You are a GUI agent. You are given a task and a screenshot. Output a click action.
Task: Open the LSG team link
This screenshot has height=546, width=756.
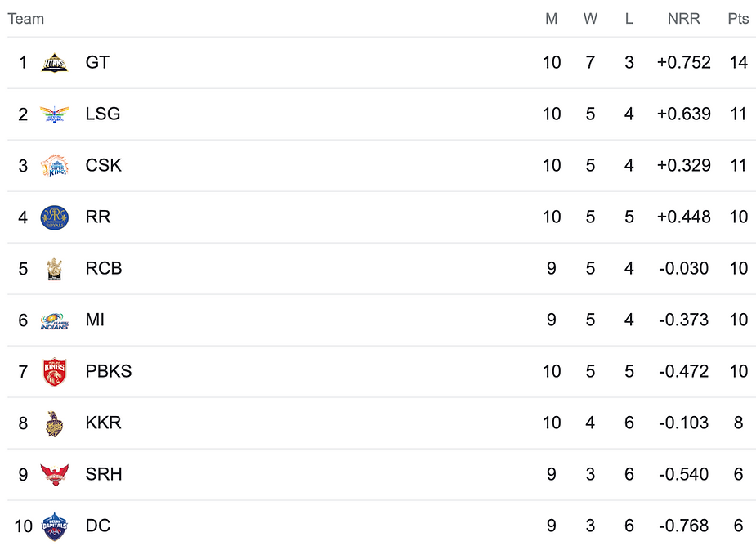(103, 114)
